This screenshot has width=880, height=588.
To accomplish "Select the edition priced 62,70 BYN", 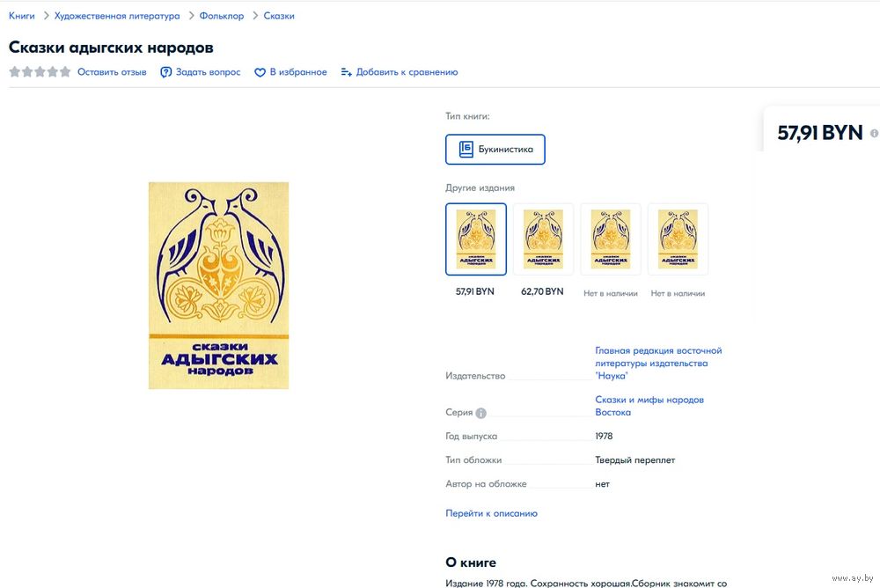I will 543,239.
